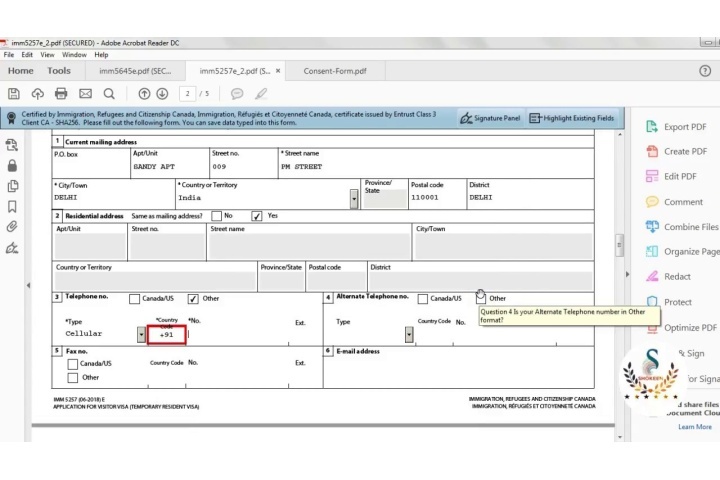Open the Signature Panel

490,118
